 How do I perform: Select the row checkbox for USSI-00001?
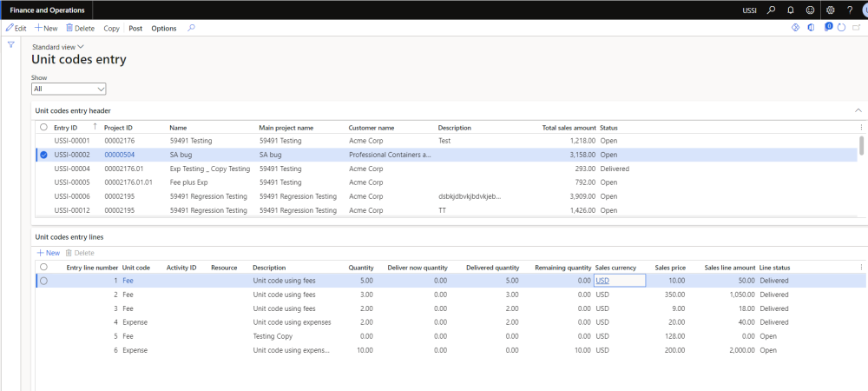coord(43,141)
